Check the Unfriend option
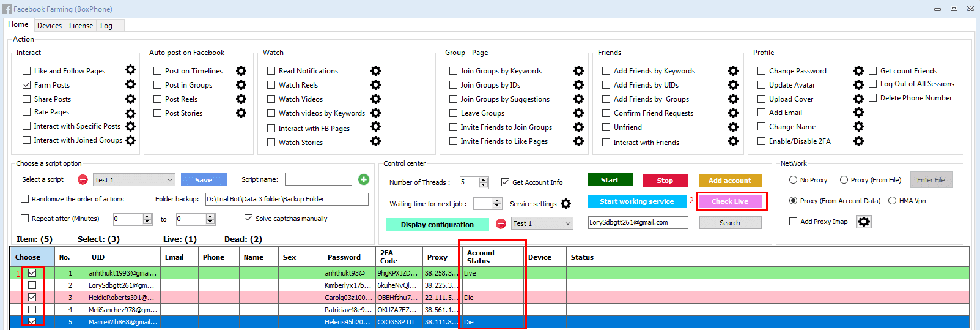The width and height of the screenshot is (980, 330). tap(606, 127)
